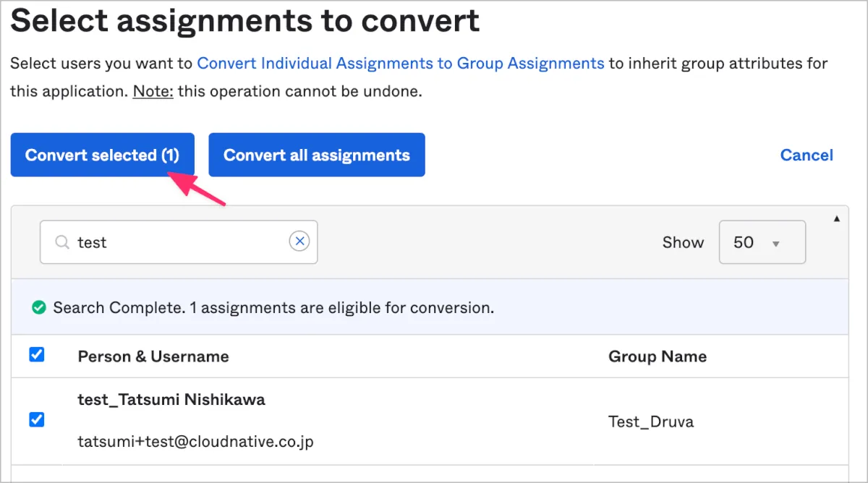
Task: Click the small up-arrow at panel top right
Action: point(837,218)
